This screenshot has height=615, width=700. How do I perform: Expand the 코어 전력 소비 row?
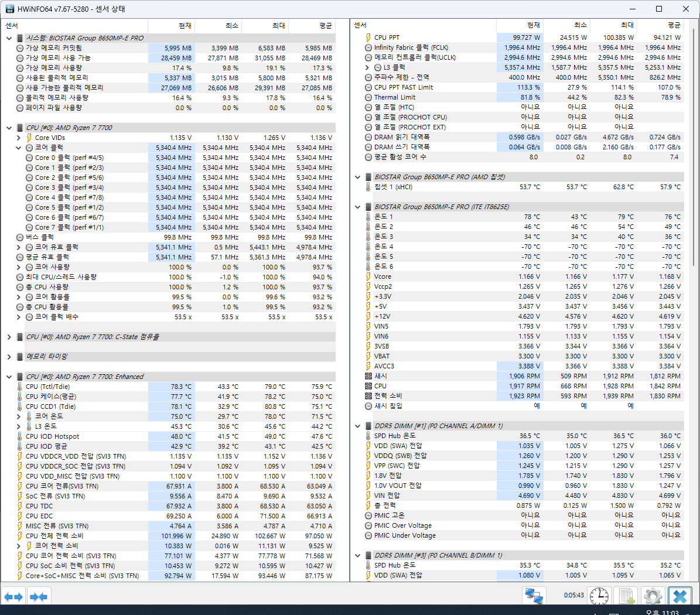pos(18,546)
